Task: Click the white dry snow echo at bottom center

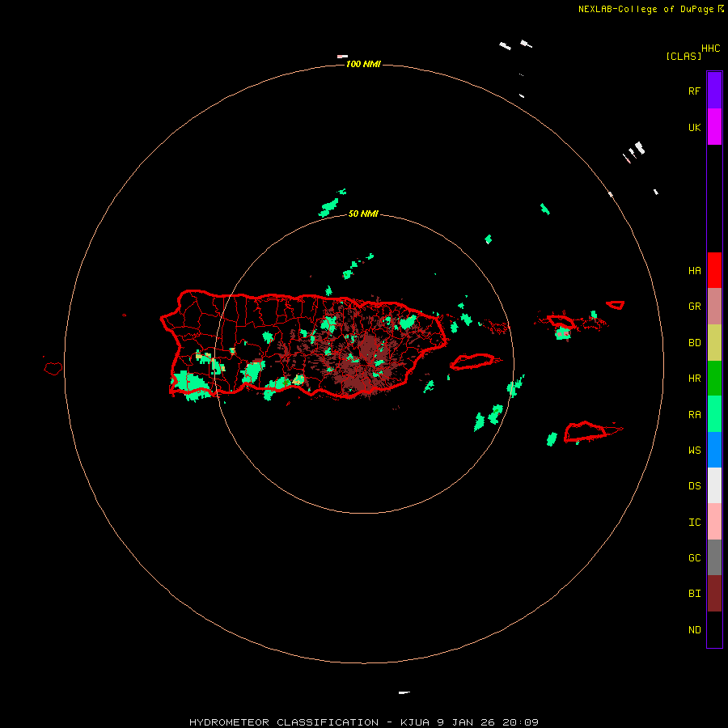Action: (x=404, y=692)
